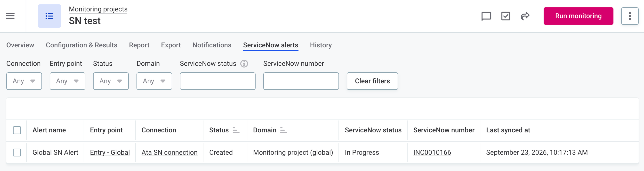Image resolution: width=644 pixels, height=171 pixels.
Task: Click the Global SN Alert name cell
Action: tap(55, 153)
